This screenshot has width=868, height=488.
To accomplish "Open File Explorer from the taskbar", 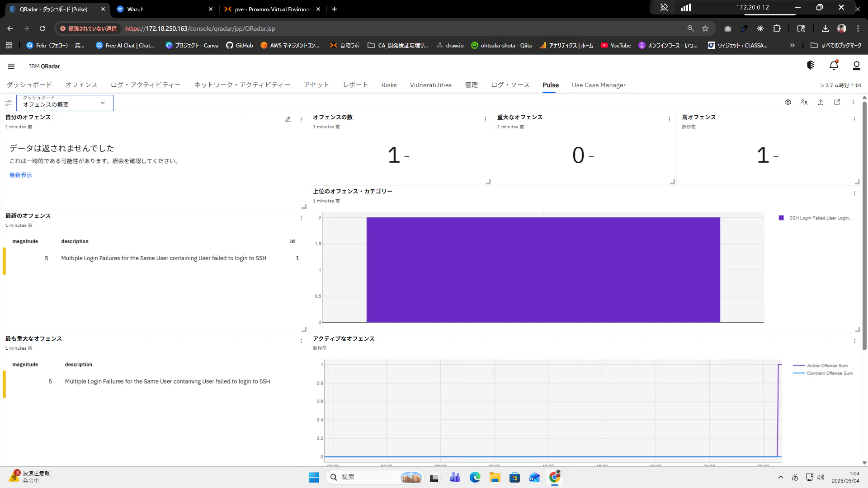I will [x=495, y=477].
